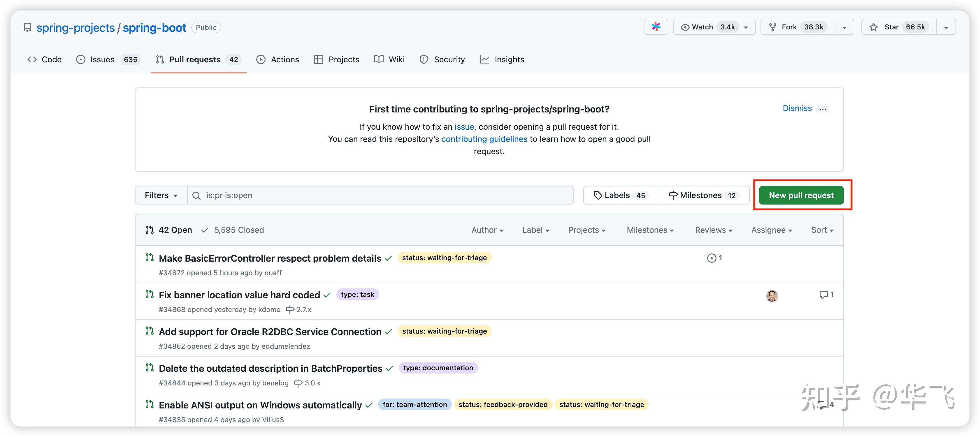Expand the Filters dropdown
The image size is (980, 437).
(160, 195)
